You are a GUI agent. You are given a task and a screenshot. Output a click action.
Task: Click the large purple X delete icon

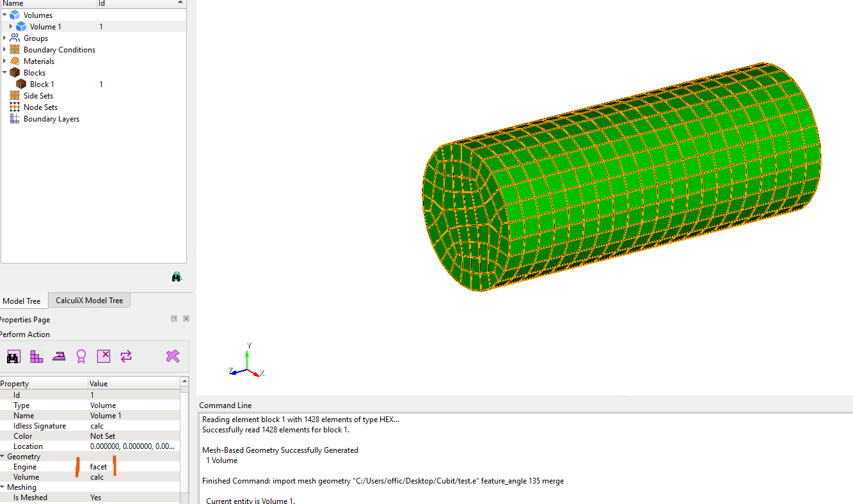point(172,356)
